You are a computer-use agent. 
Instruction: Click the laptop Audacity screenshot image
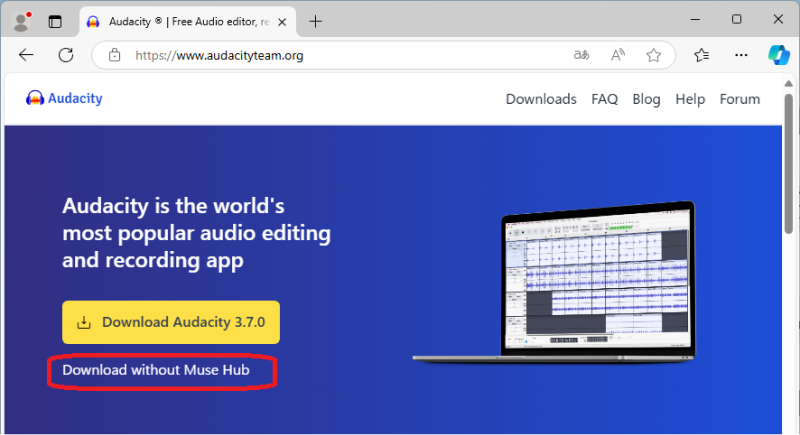pos(554,282)
